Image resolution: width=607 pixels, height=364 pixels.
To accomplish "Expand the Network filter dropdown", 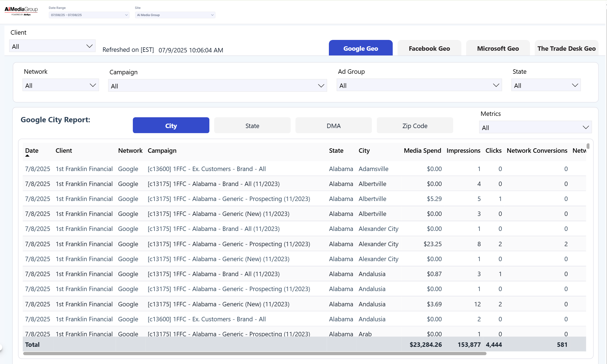I will pos(60,85).
